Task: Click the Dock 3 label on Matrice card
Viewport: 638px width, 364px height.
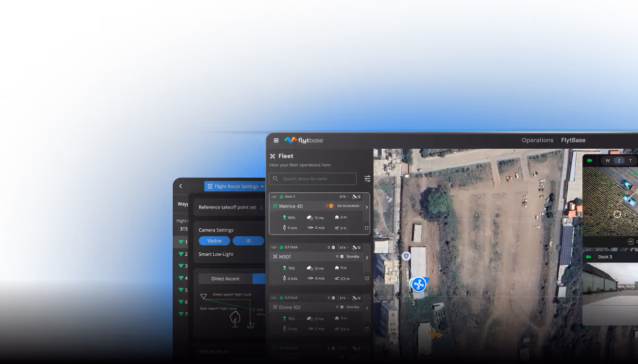Action: coord(290,197)
